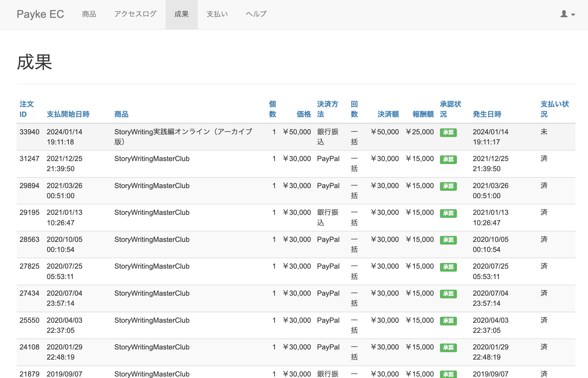This screenshot has width=588, height=378.
Task: Click order ID 28563
Action: tap(29, 240)
